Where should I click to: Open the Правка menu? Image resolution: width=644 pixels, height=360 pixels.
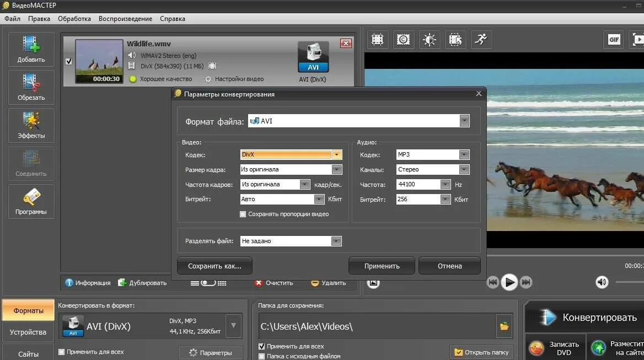(39, 19)
